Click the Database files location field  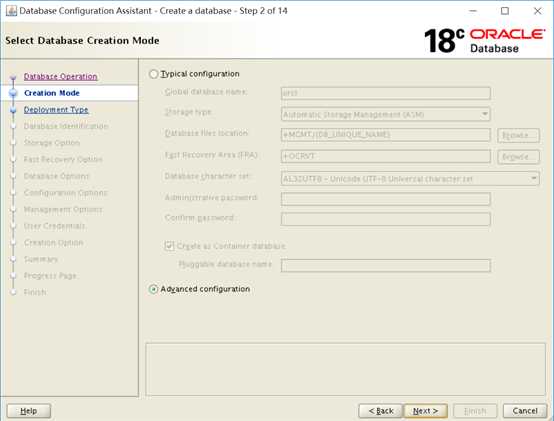[386, 135]
